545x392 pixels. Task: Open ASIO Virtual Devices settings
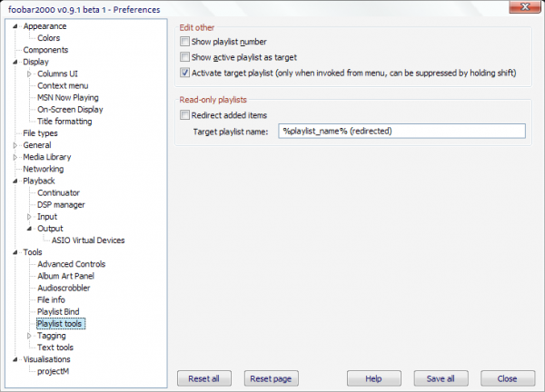tap(87, 240)
